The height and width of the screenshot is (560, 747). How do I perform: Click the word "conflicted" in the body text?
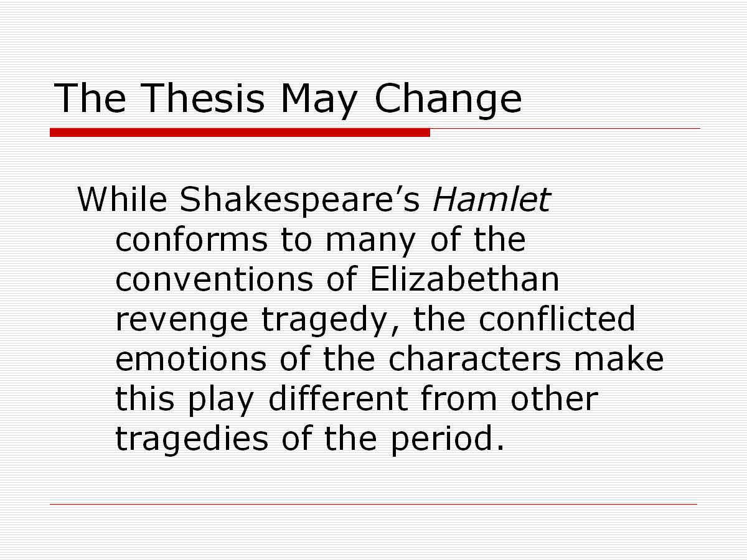coord(557,320)
